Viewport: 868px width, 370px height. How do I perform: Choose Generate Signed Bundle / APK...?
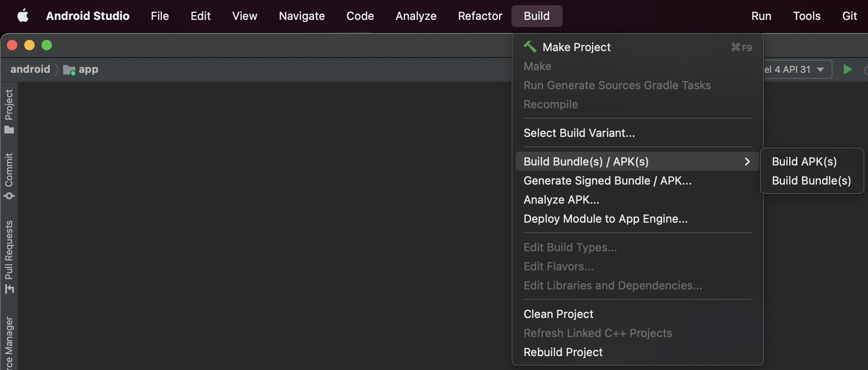[x=638, y=181]
